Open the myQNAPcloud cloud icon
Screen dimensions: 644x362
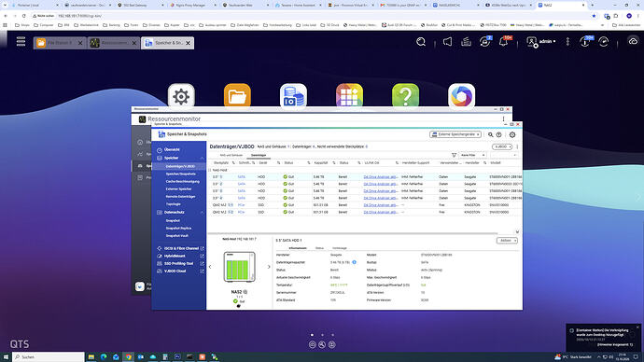click(633, 41)
